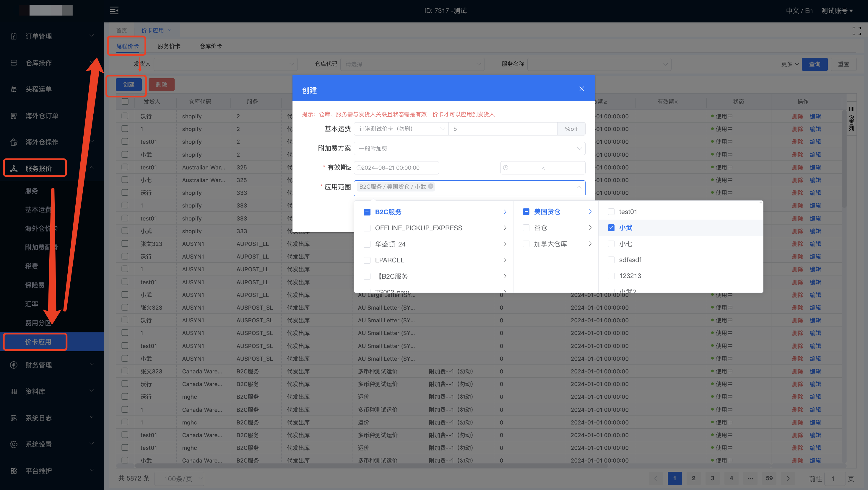Viewport: 868px width, 490px height.
Task: Open the 仓库代码 filter dropdown
Action: click(412, 64)
